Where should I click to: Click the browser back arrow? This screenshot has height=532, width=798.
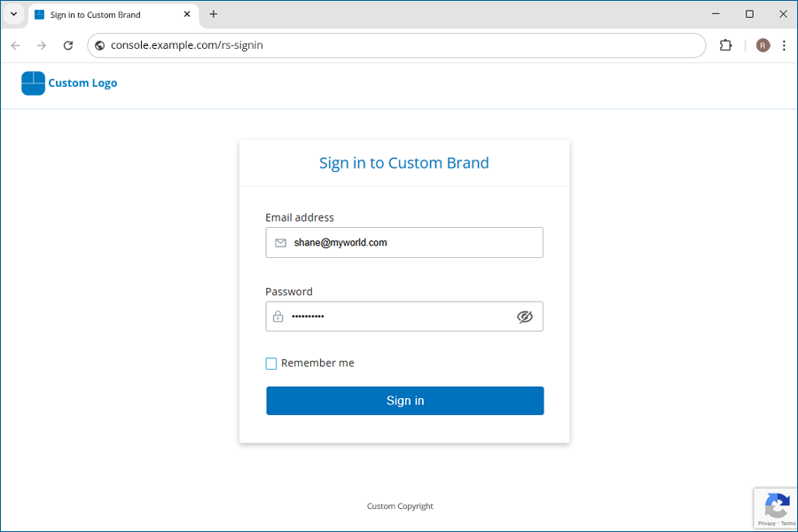coord(15,45)
